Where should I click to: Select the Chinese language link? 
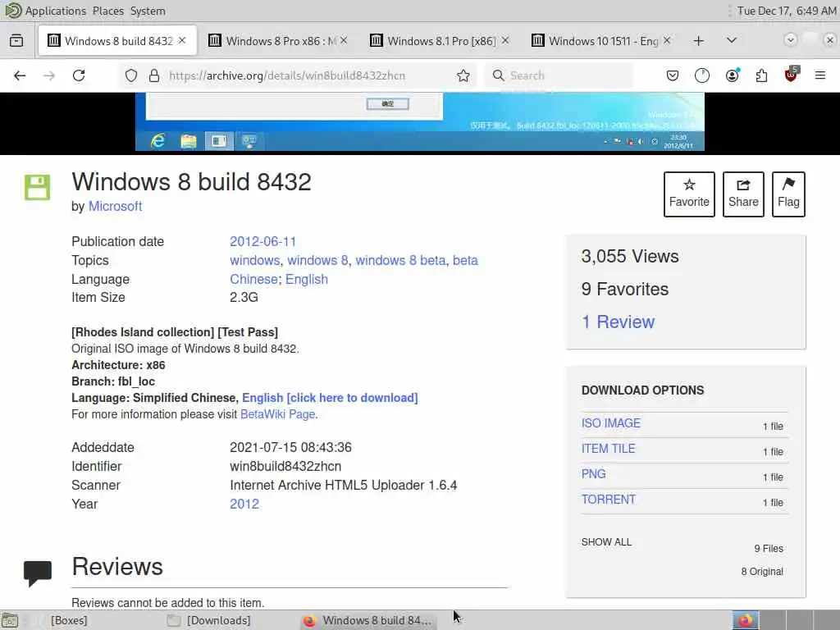[253, 279]
